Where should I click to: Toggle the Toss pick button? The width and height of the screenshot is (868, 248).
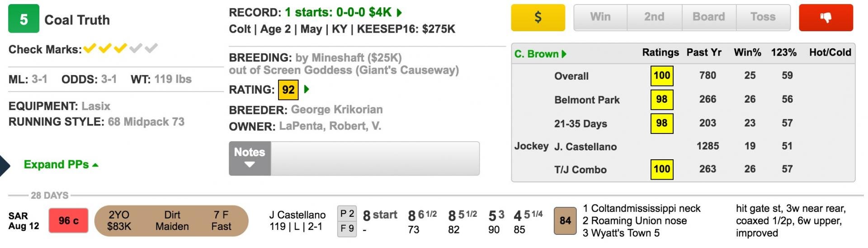click(763, 17)
